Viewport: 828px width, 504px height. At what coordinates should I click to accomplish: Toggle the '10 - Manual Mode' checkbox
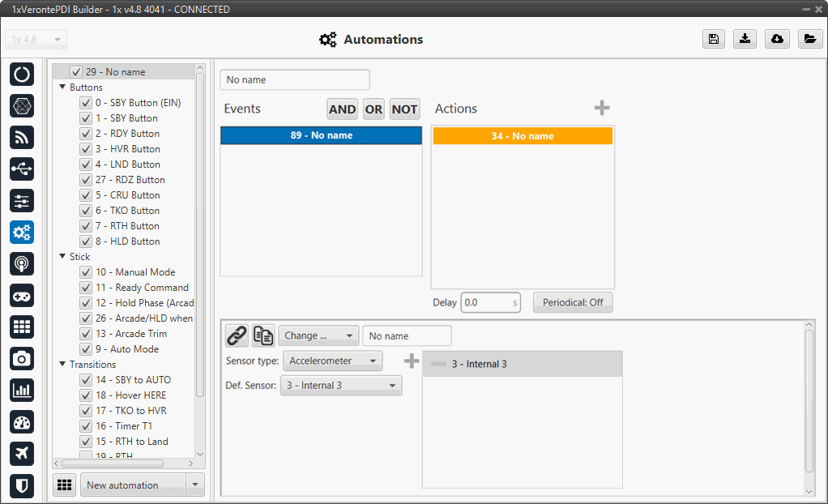click(x=85, y=272)
